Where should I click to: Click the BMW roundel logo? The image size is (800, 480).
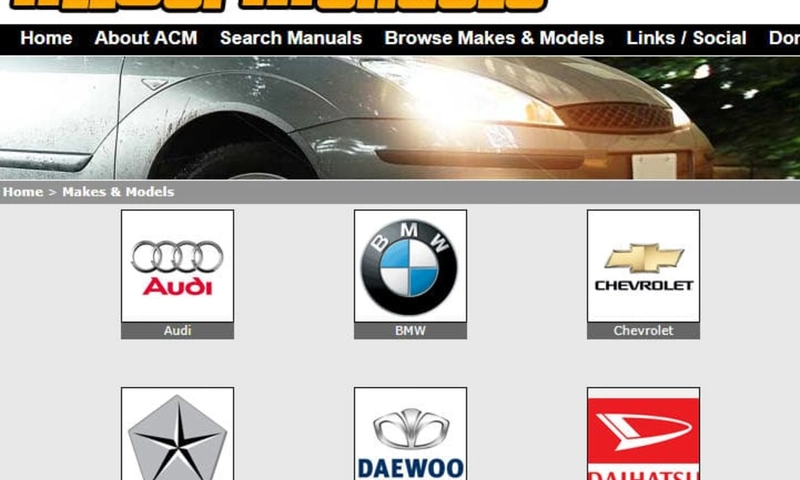[x=410, y=266]
